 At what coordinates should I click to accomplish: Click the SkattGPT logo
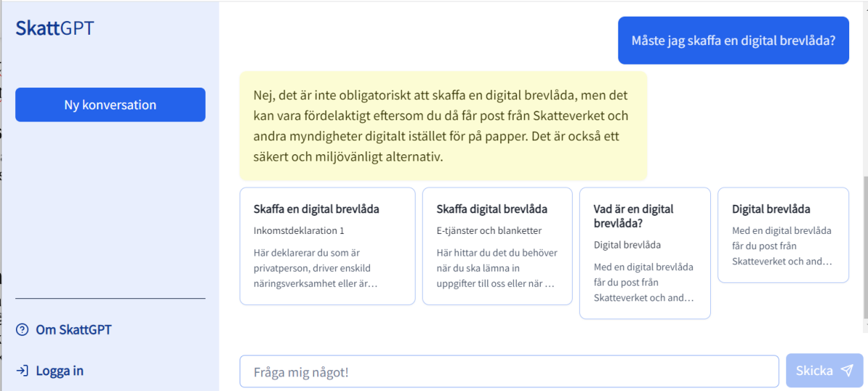(x=55, y=28)
